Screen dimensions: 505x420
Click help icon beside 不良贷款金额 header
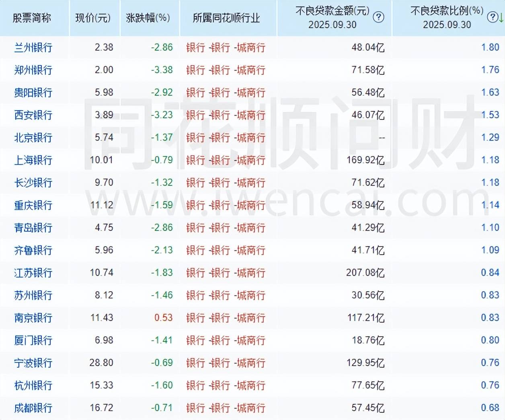(x=378, y=17)
